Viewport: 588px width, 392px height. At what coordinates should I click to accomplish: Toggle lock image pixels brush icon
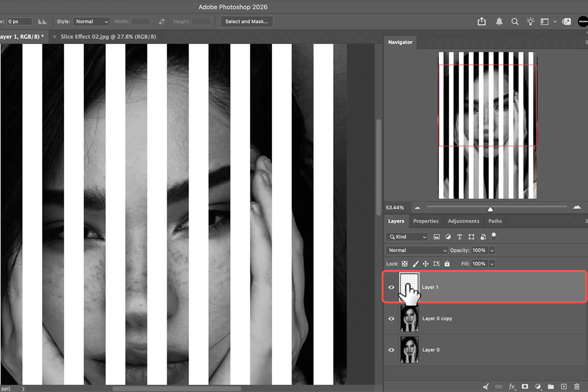(415, 264)
